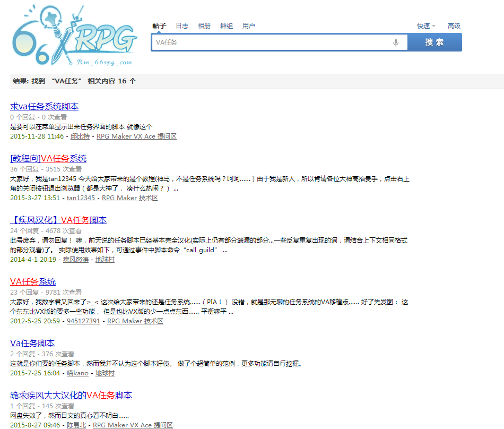View author profile 喵kano
The image size is (504, 429).
[x=77, y=373]
